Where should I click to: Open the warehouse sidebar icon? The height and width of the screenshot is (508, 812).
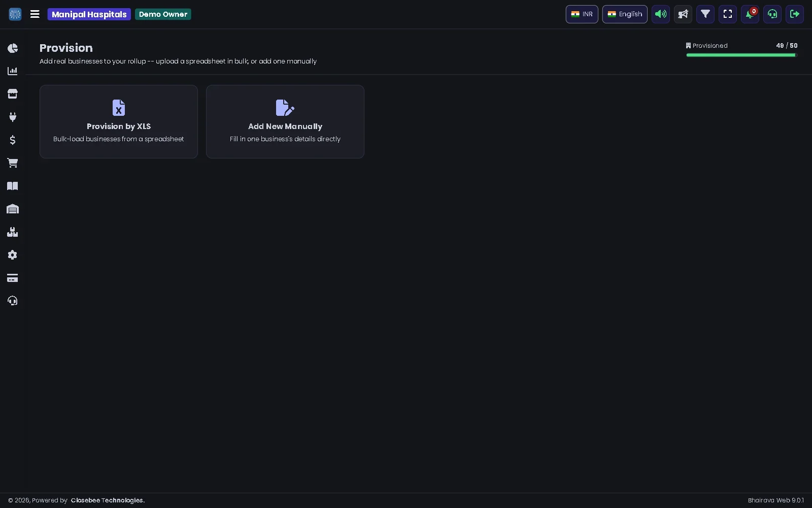pyautogui.click(x=13, y=209)
